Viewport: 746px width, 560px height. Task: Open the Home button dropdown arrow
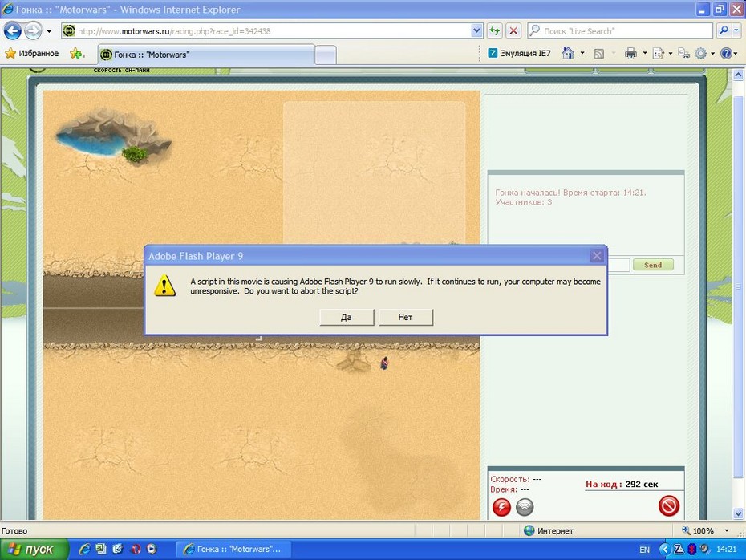(x=582, y=53)
